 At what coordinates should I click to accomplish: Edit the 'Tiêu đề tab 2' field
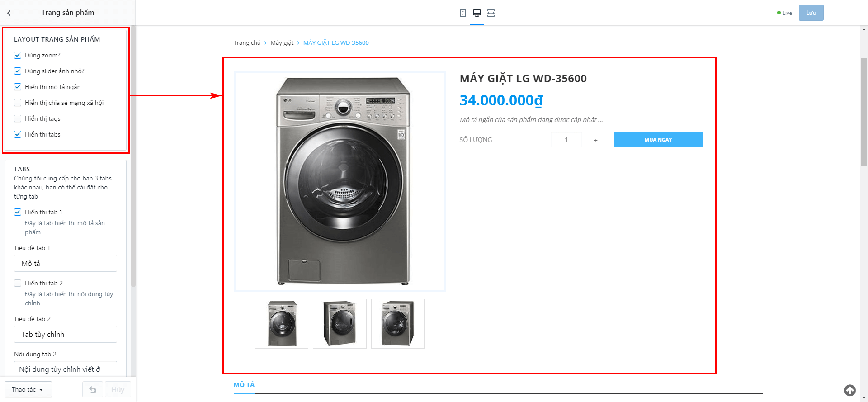66,334
